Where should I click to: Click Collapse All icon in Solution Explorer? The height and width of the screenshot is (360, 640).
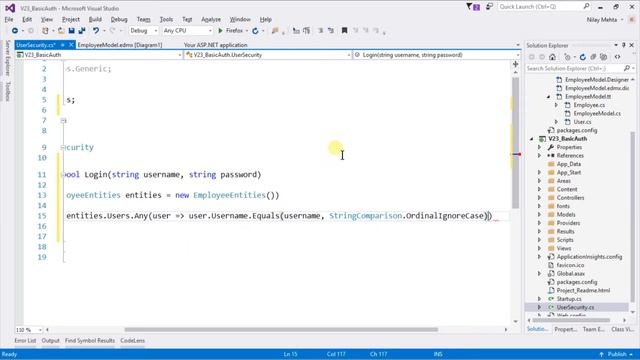593,57
